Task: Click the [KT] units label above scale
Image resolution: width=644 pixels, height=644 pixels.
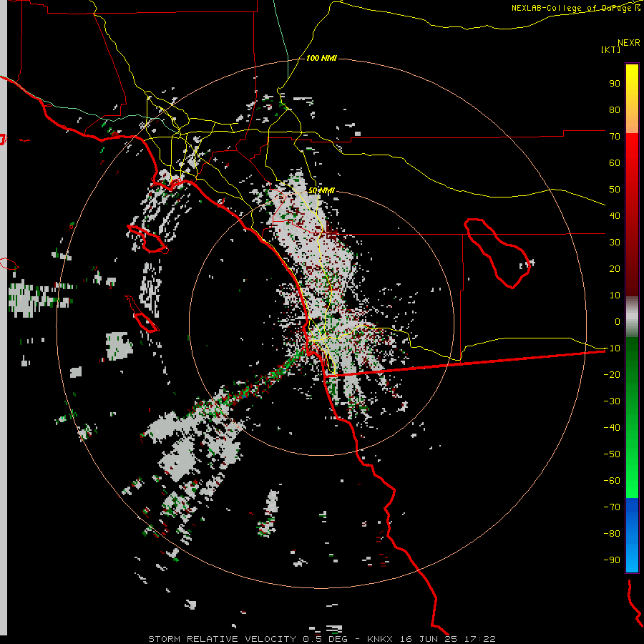Action: (x=610, y=49)
